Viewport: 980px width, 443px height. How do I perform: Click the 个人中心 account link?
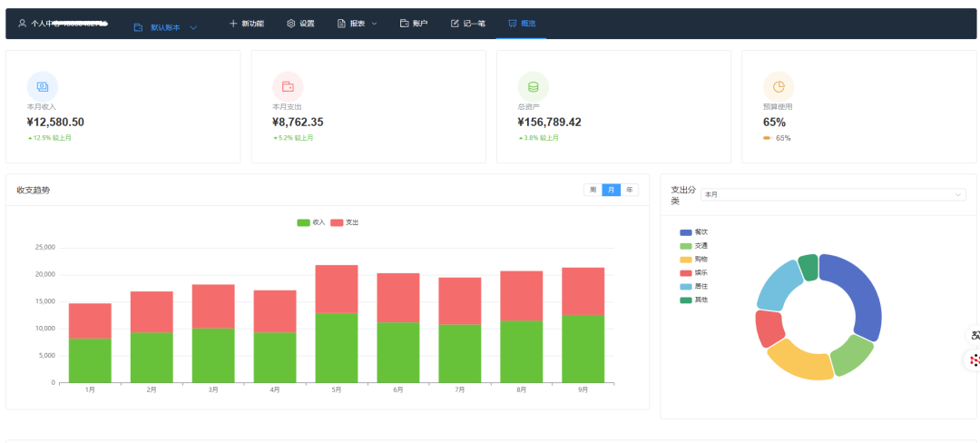coord(64,24)
